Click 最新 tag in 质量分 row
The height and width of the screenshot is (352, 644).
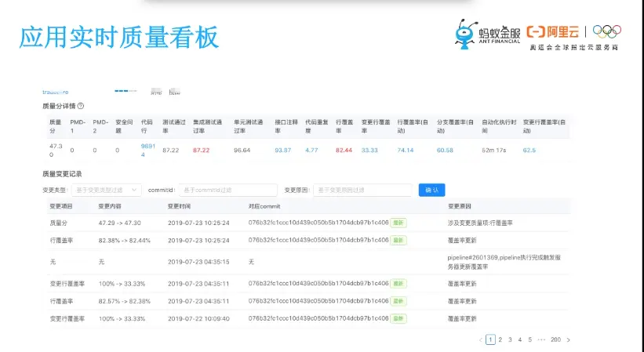(x=398, y=223)
